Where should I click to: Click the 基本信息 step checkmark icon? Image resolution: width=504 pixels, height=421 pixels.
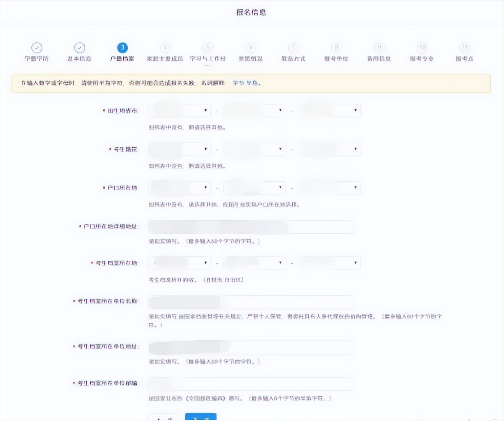[x=79, y=47]
